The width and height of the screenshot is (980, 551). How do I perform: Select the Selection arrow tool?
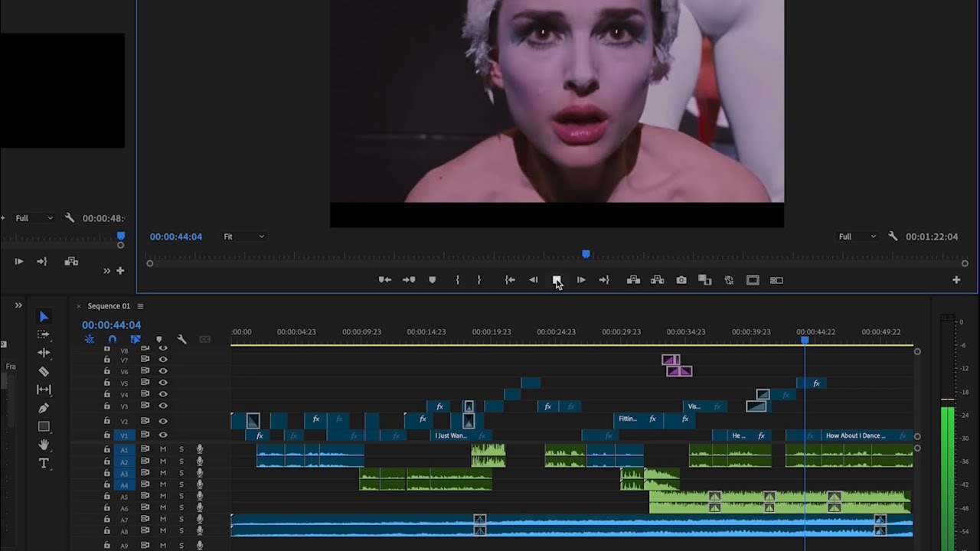pos(44,317)
